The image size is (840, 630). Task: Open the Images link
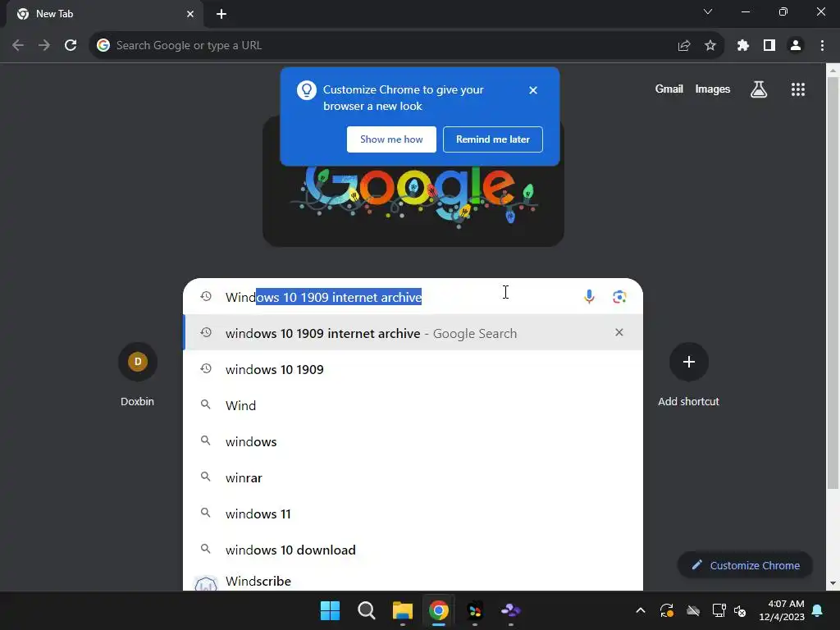click(x=713, y=89)
